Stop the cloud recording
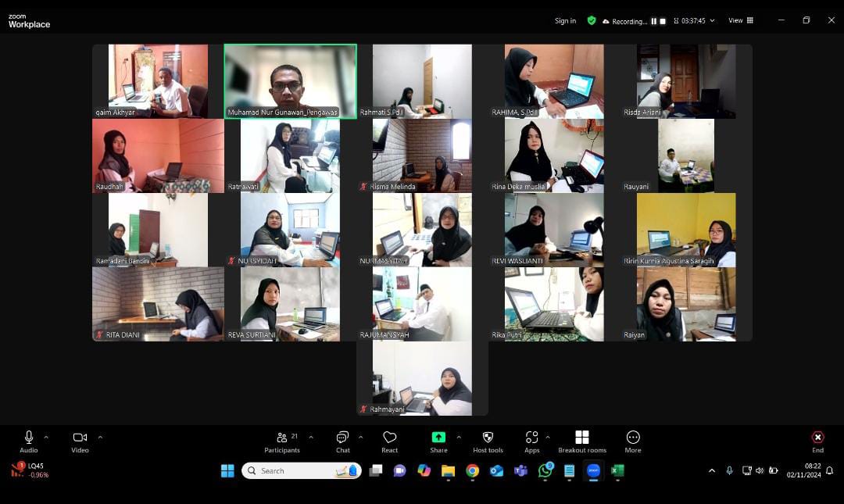 (663, 21)
